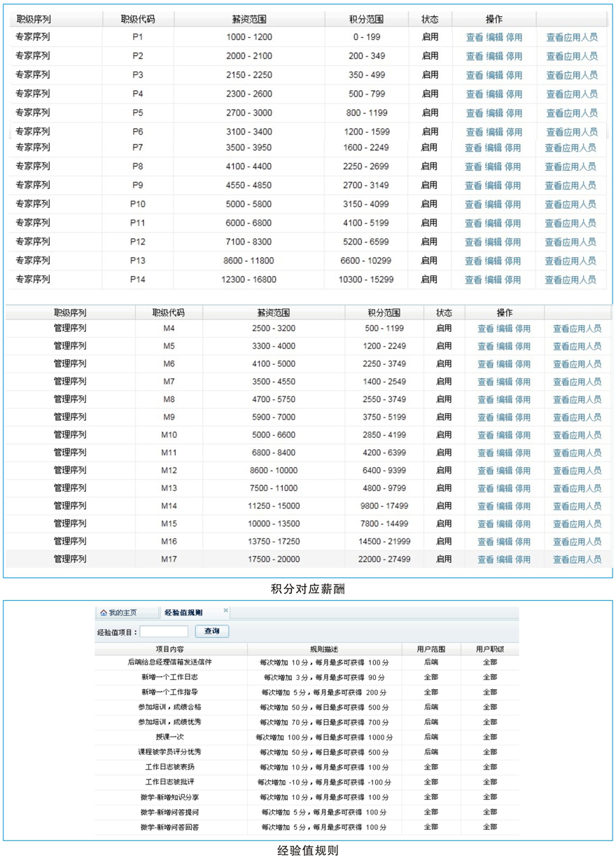Click 用户范围 column header in rules table

[x=430, y=649]
